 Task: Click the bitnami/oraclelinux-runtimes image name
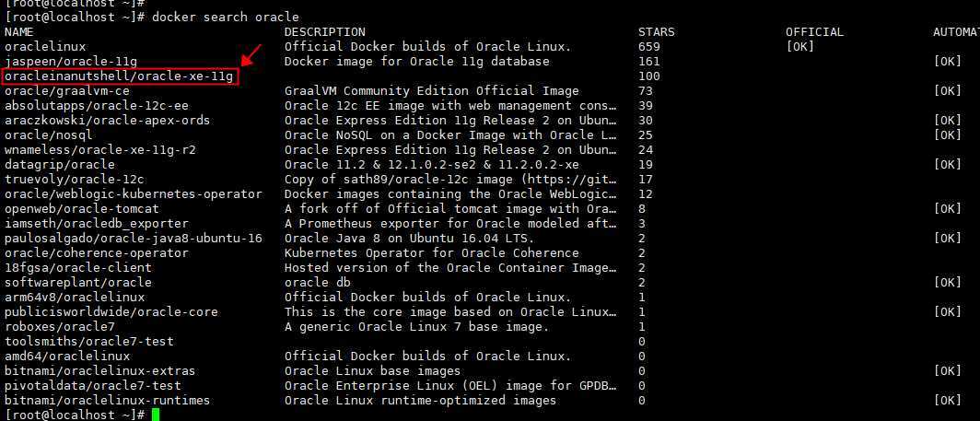[x=107, y=400]
